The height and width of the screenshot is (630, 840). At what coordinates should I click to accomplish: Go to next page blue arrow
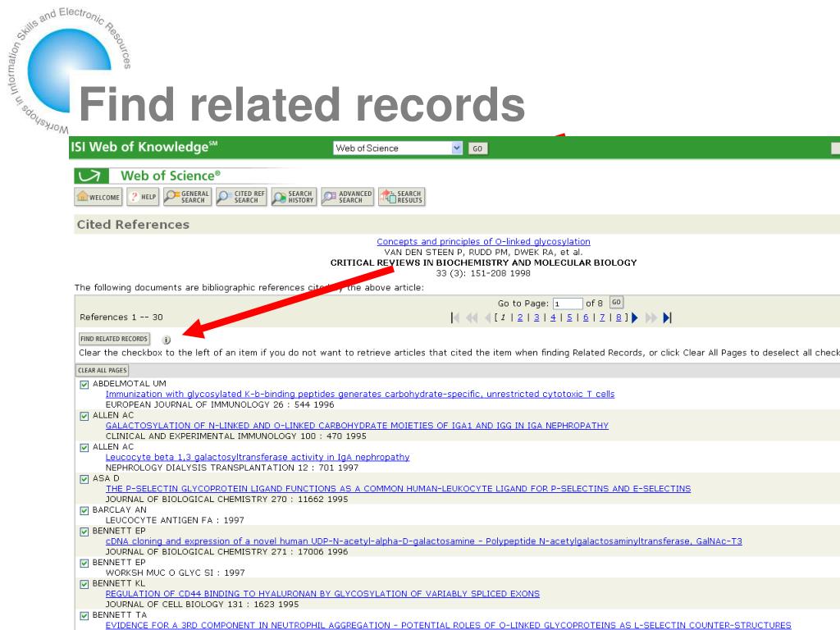click(x=635, y=317)
